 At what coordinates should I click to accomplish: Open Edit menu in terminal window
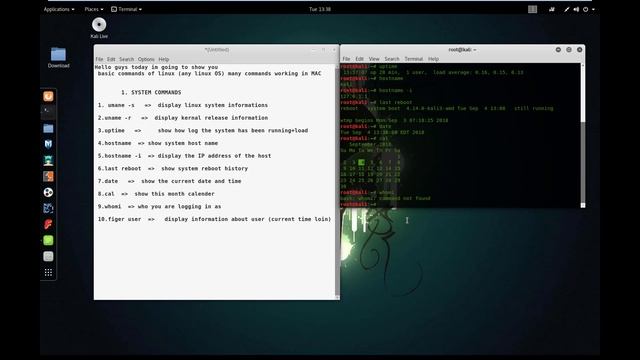click(x=359, y=59)
